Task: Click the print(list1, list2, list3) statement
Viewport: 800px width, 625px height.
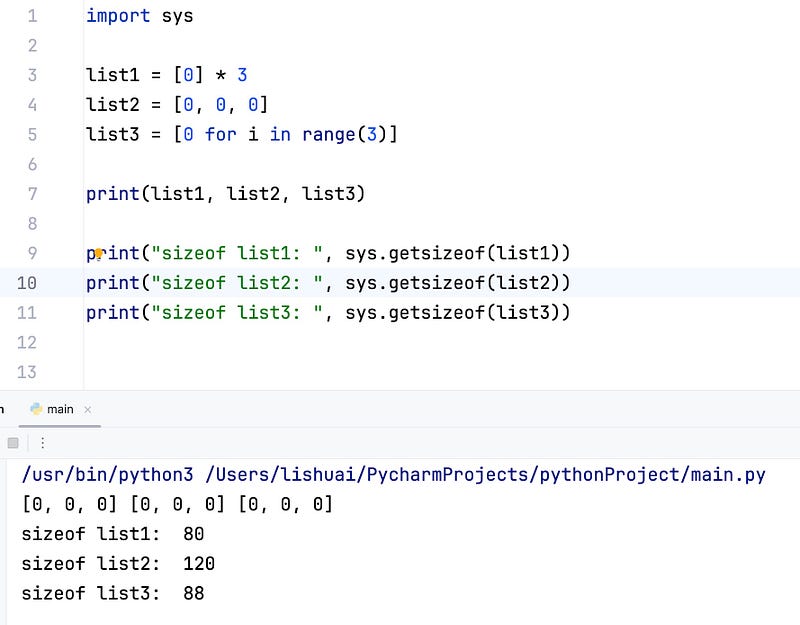Action: (x=226, y=194)
